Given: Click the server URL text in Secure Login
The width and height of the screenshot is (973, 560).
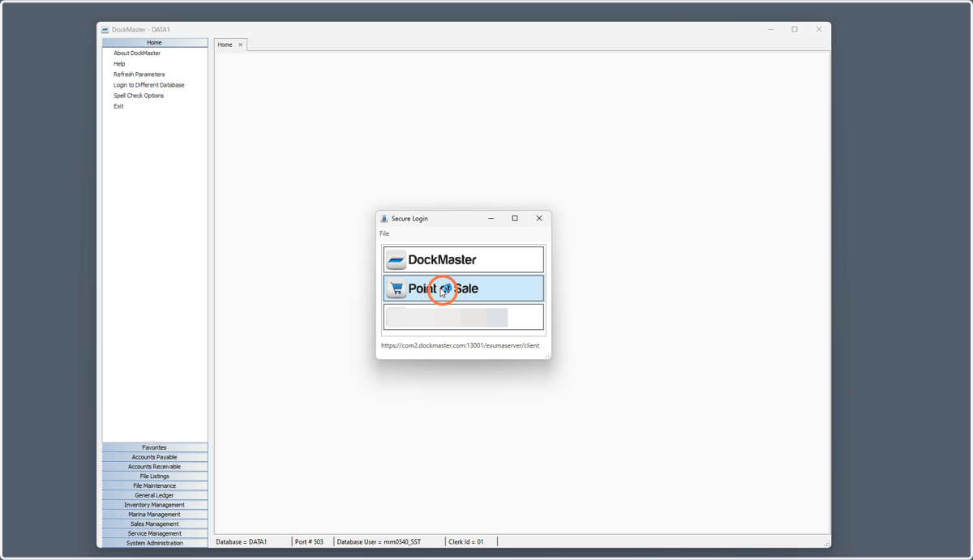Looking at the screenshot, I should (x=460, y=345).
